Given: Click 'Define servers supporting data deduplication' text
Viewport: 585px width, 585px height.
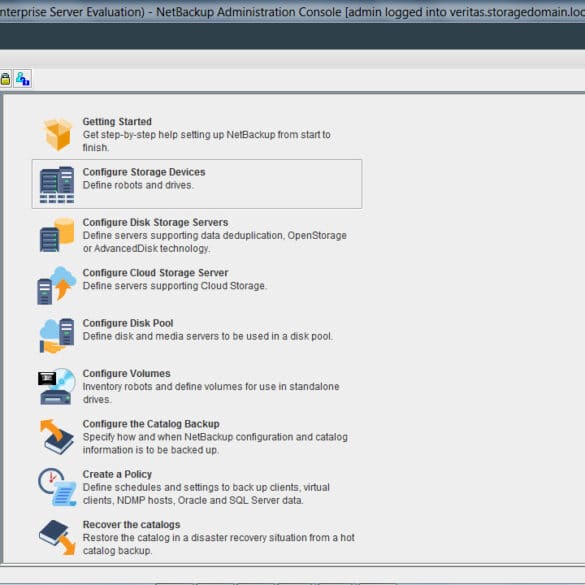Looking at the screenshot, I should pos(215,242).
